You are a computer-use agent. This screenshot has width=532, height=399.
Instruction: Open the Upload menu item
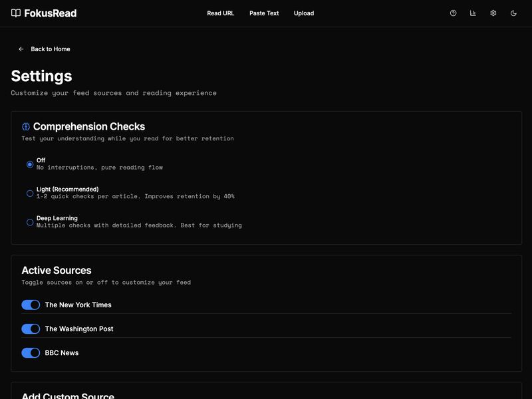pyautogui.click(x=304, y=13)
